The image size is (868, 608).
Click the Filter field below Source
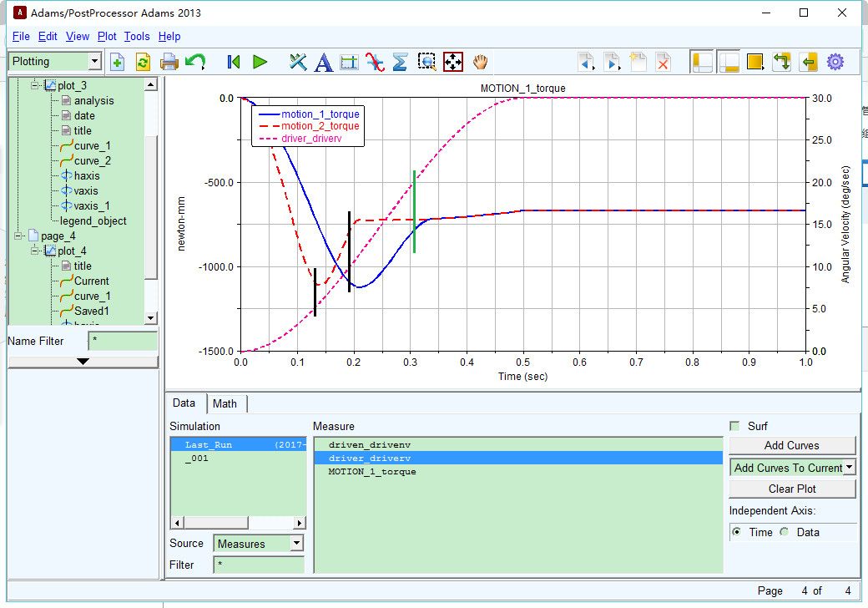click(259, 565)
